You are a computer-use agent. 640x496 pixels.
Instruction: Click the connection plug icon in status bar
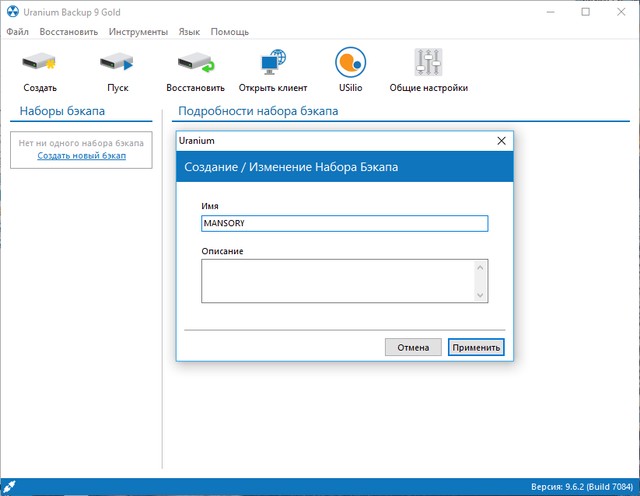9,487
